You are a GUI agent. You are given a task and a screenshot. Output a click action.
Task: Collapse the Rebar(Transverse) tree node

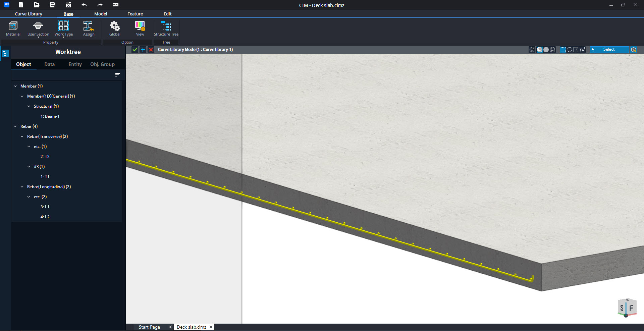(22, 136)
